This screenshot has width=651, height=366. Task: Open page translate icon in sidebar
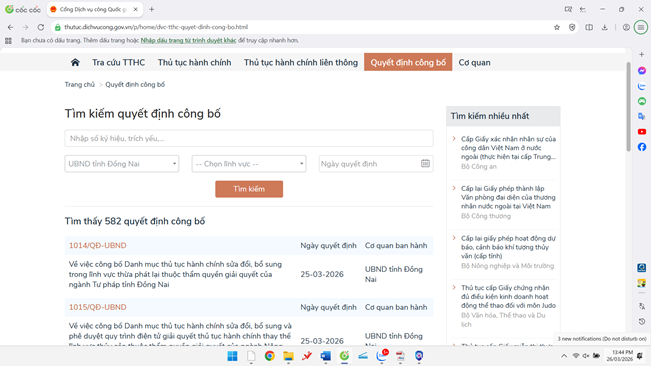coord(642,306)
